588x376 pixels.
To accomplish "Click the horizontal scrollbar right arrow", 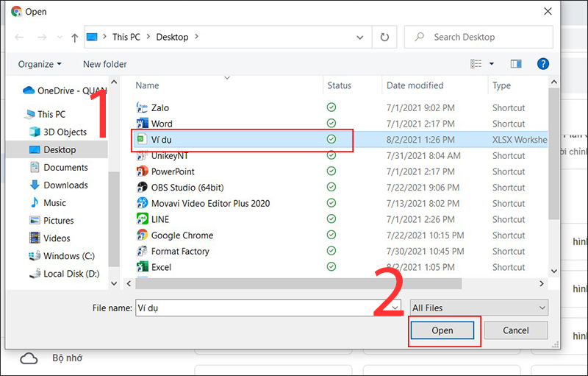I will tap(542, 284).
